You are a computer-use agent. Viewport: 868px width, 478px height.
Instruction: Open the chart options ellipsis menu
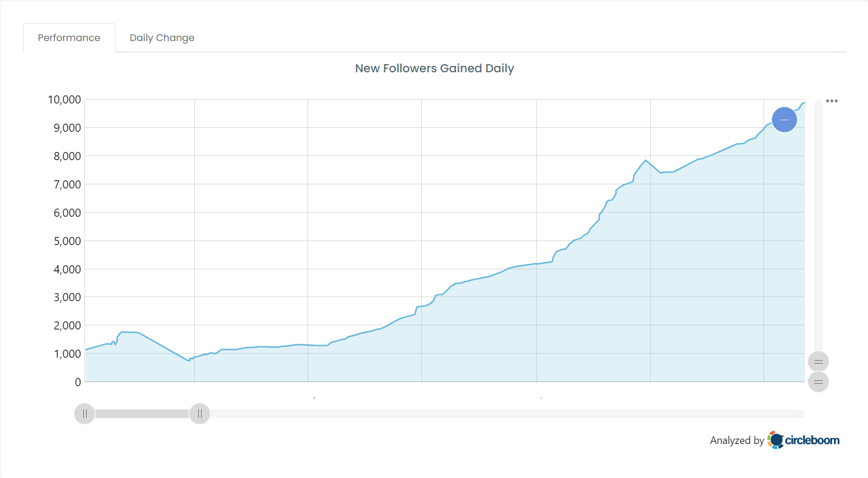[x=832, y=101]
